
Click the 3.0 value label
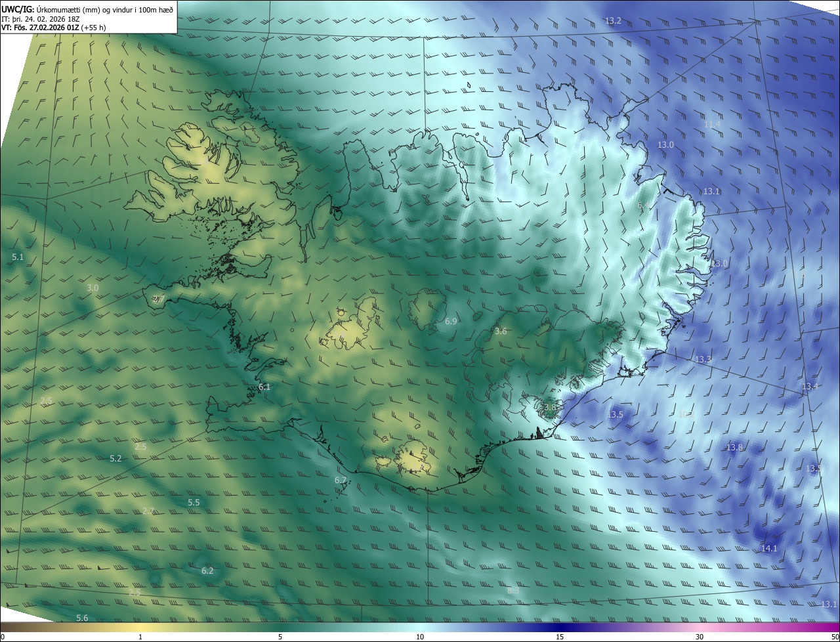pyautogui.click(x=93, y=288)
